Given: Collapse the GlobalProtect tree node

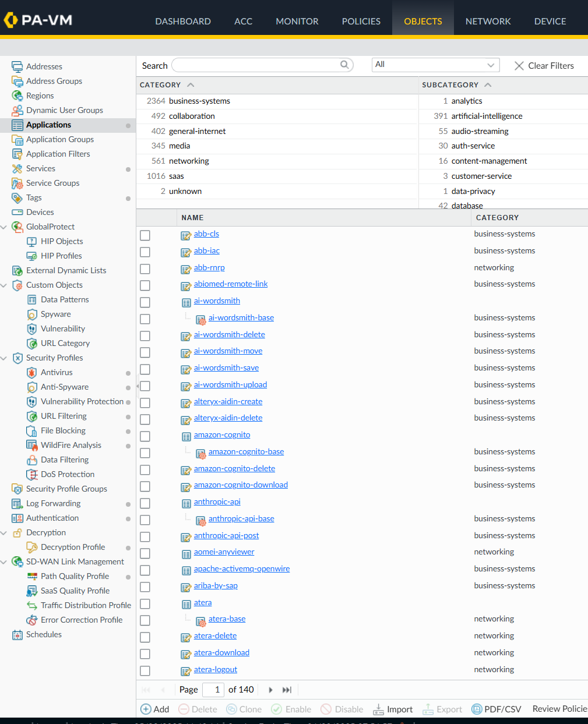Looking at the screenshot, I should 4,227.
